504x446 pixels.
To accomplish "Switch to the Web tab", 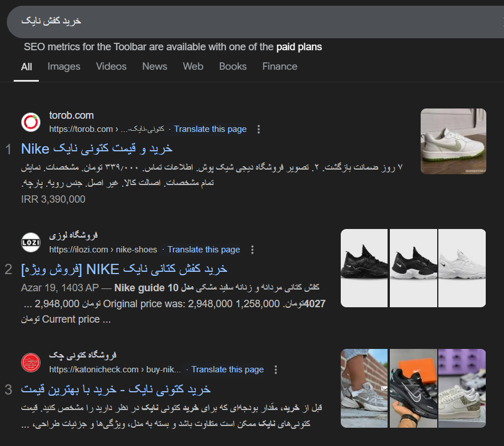I will (193, 67).
